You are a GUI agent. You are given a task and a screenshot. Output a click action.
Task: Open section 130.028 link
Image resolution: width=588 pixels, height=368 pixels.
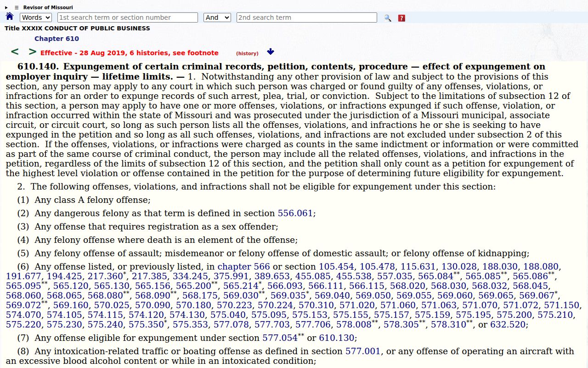pyautogui.click(x=459, y=267)
